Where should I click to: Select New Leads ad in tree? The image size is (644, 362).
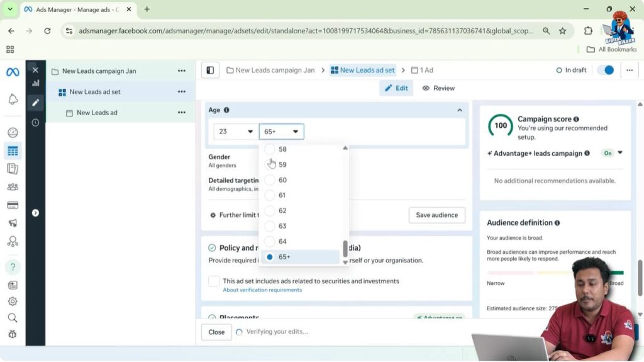tap(97, 113)
